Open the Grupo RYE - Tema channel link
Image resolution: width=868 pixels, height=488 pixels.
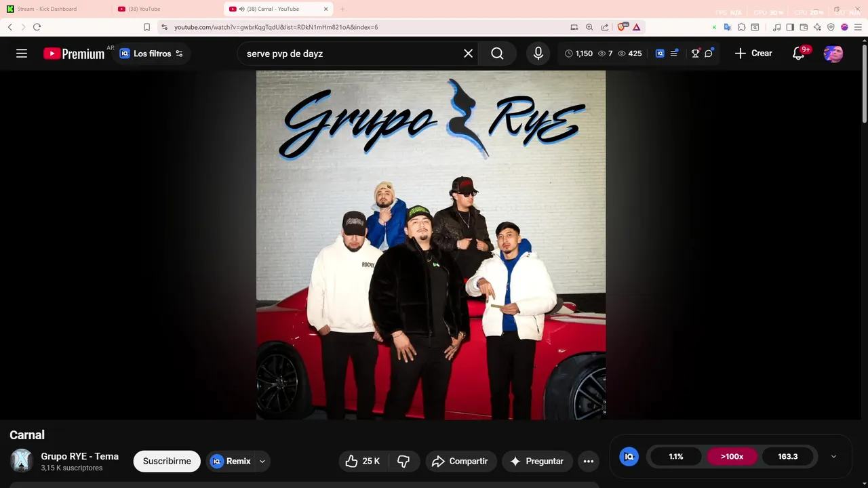79,456
